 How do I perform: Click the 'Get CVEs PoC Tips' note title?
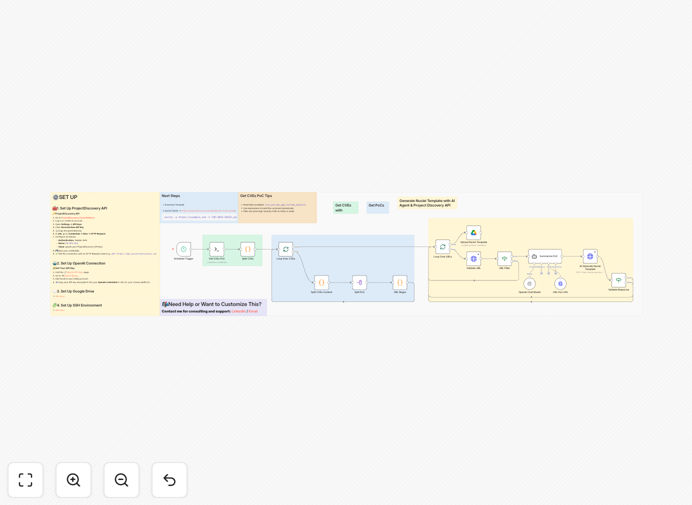(x=256, y=196)
